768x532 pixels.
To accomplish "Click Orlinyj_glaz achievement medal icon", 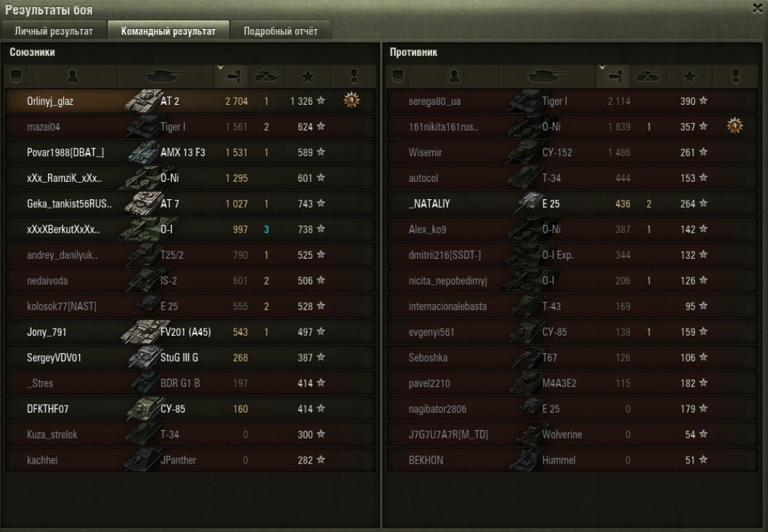I will (x=351, y=101).
